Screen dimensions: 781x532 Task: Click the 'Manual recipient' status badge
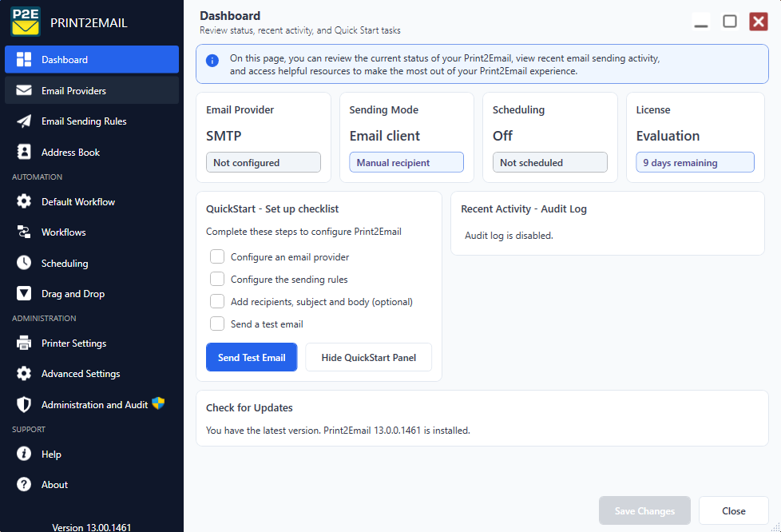[x=406, y=162]
